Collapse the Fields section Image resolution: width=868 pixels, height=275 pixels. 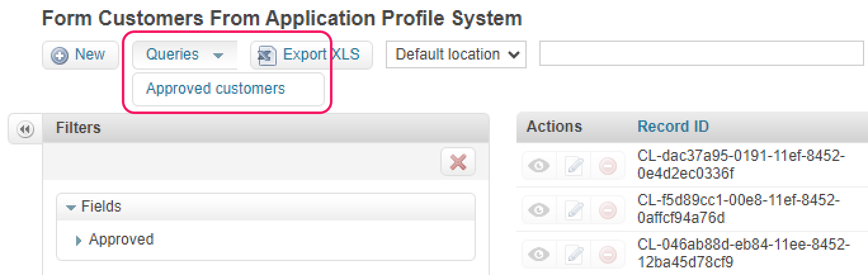tap(70, 207)
